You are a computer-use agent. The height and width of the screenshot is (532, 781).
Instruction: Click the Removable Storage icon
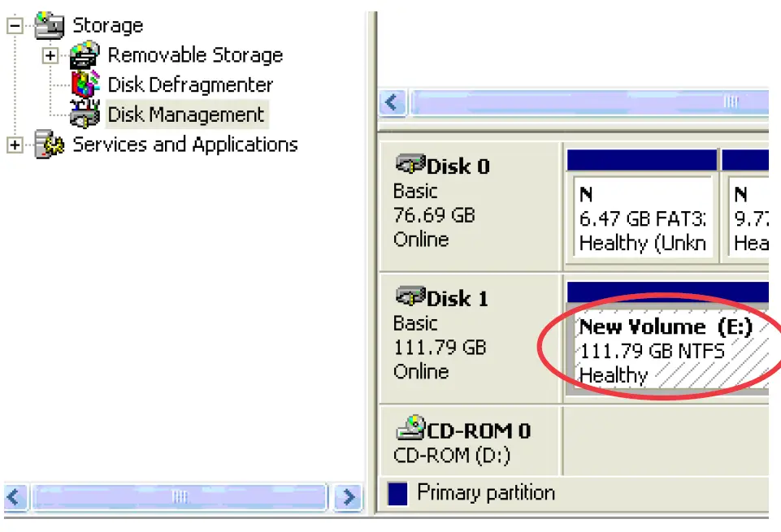pos(85,55)
